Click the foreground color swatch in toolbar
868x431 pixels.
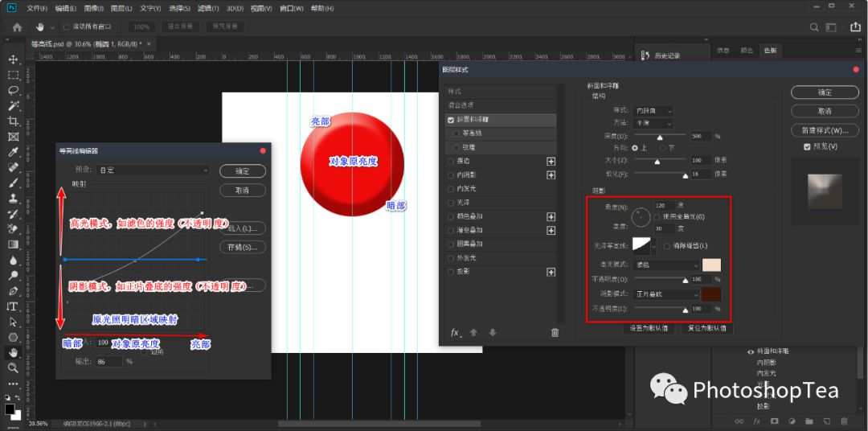click(10, 408)
